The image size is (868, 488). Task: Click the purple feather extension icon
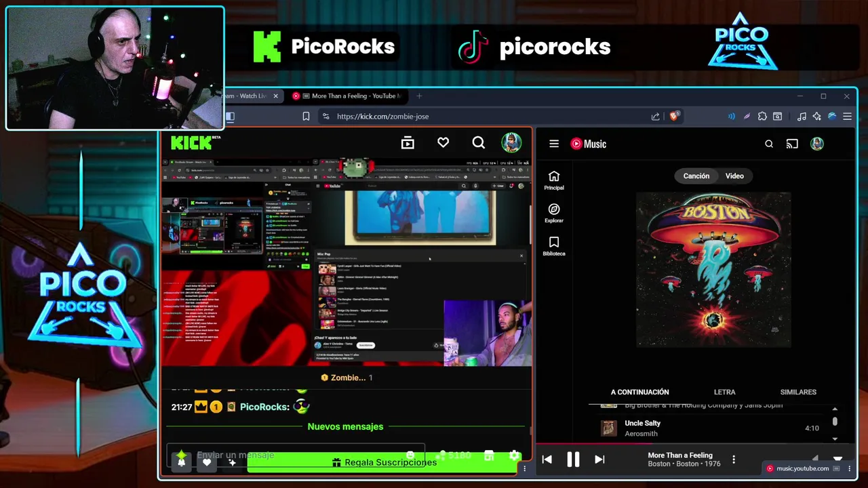pos(747,117)
